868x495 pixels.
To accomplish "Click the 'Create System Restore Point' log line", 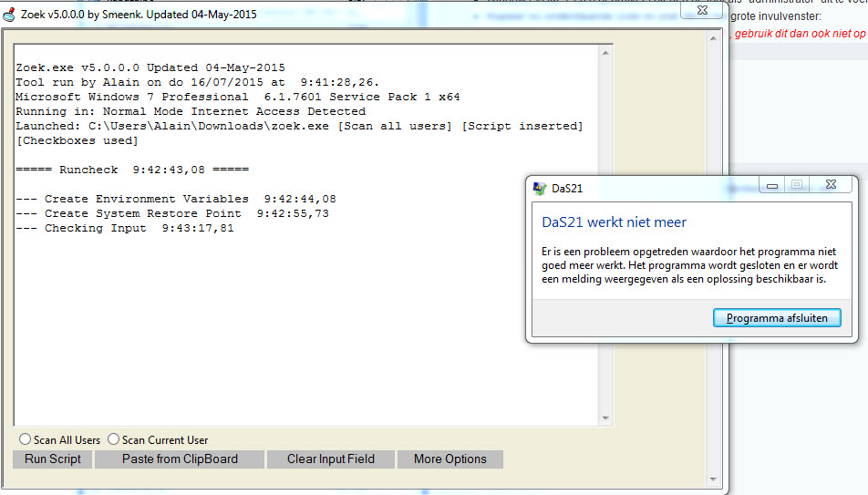I will 172,213.
